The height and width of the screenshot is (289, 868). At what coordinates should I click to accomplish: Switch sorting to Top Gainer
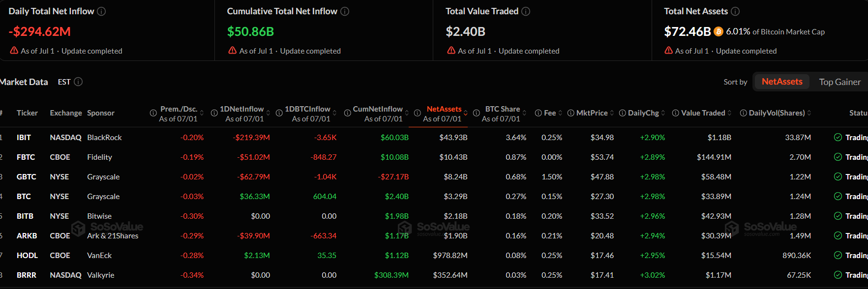[x=839, y=82]
